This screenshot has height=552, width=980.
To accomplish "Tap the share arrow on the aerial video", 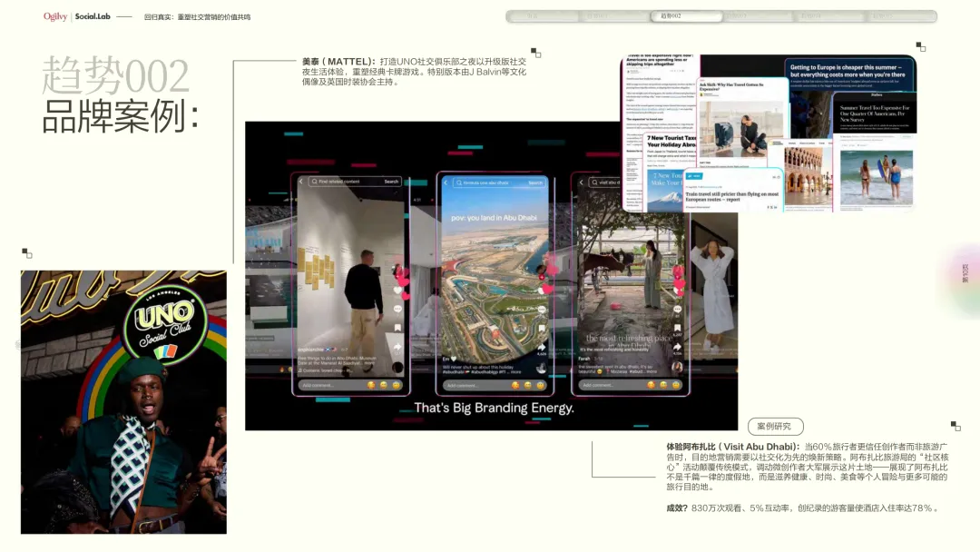I will tap(541, 348).
